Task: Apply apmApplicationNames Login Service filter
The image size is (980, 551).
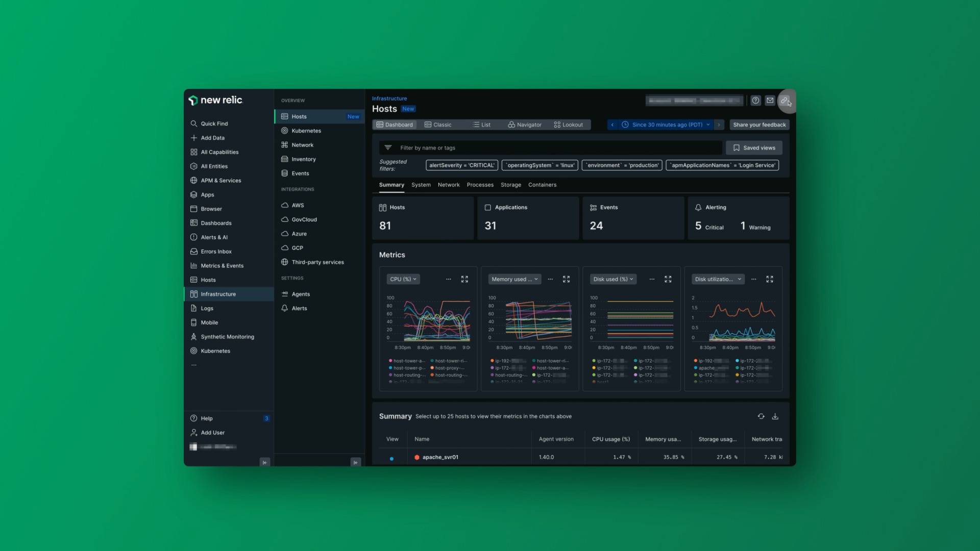Action: pyautogui.click(x=722, y=165)
